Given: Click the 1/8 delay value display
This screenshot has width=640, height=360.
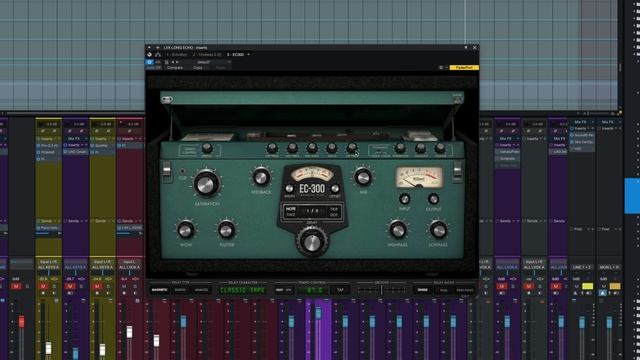Looking at the screenshot, I should [x=312, y=211].
